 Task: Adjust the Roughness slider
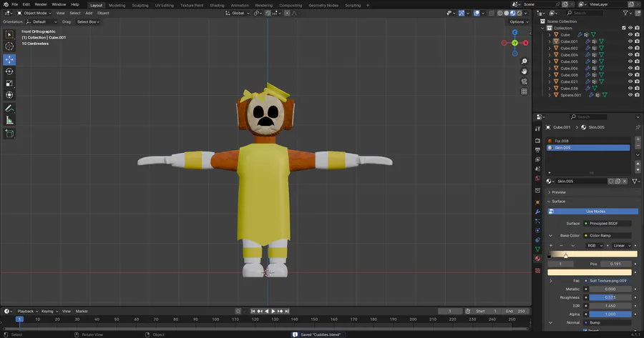[610, 297]
